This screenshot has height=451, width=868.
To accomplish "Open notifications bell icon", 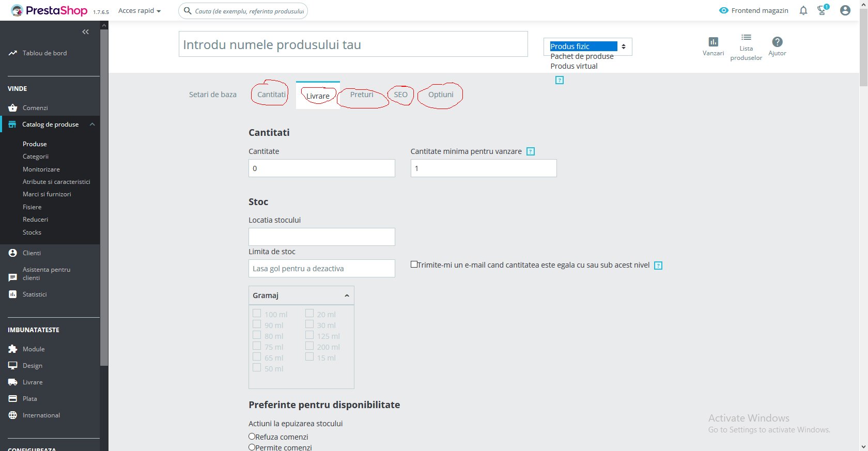I will (803, 10).
